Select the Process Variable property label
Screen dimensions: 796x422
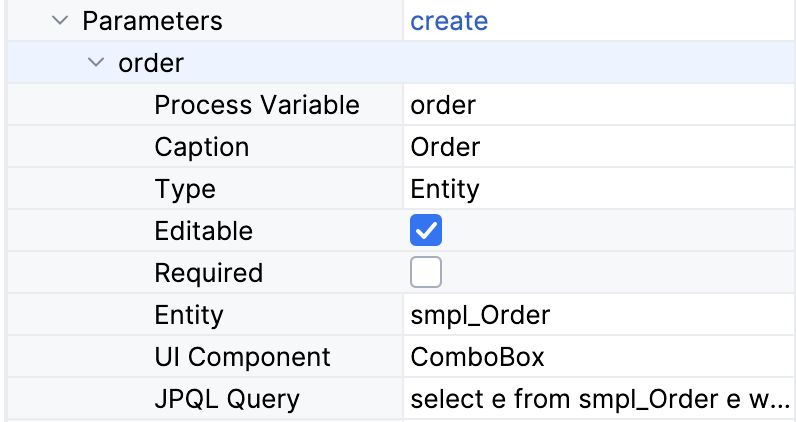[256, 105]
